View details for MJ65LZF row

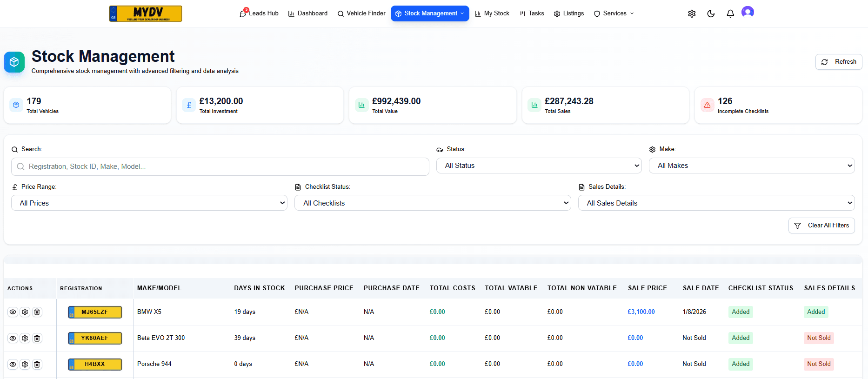[x=13, y=312]
